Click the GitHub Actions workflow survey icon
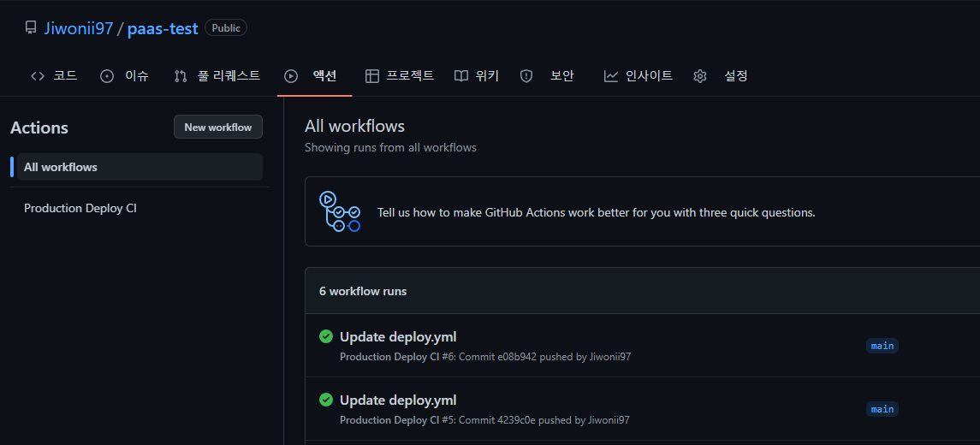The width and height of the screenshot is (980, 445). [x=340, y=211]
